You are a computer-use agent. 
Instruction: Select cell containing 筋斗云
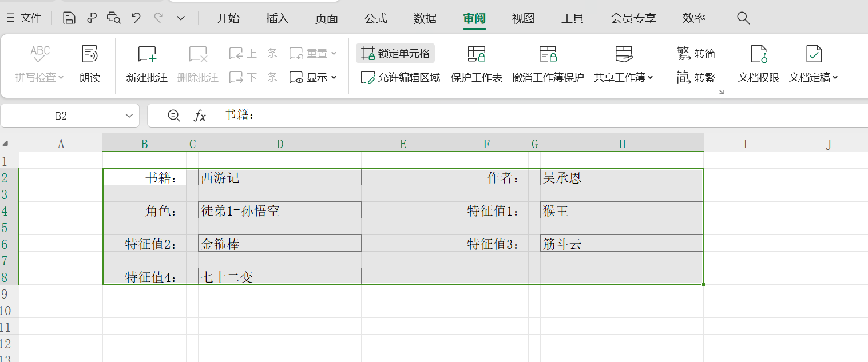click(621, 244)
